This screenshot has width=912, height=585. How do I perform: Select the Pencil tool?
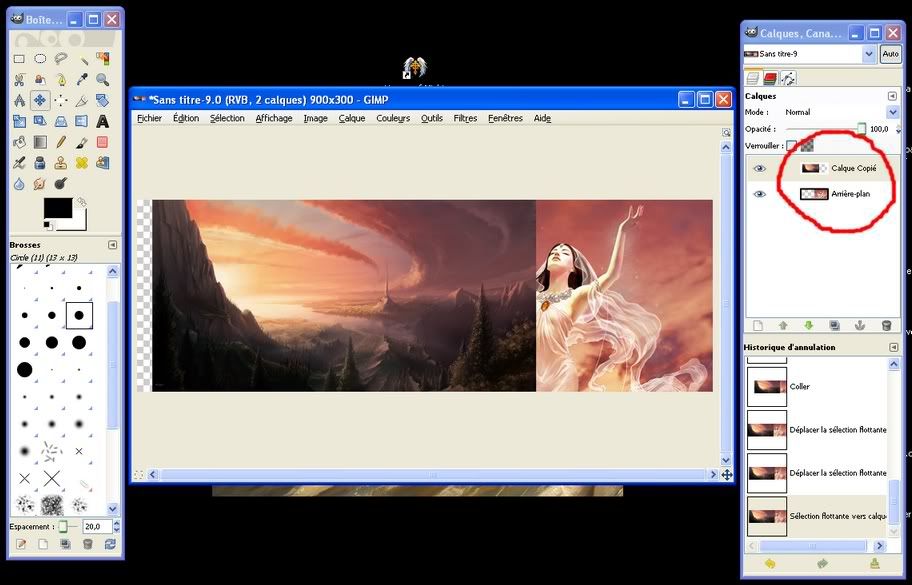61,142
